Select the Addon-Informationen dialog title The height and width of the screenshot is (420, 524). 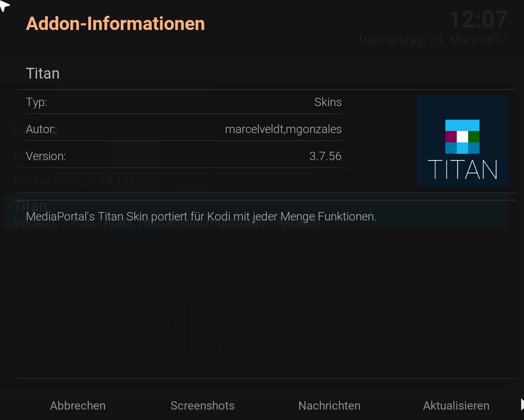coord(115,24)
